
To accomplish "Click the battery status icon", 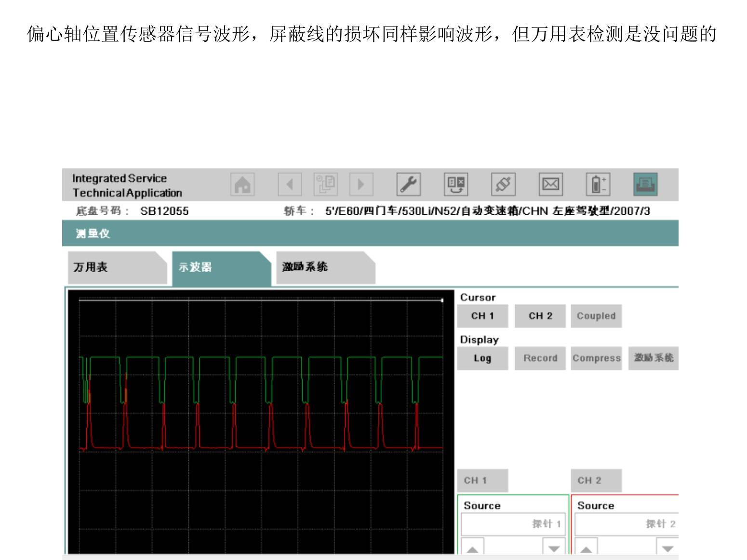I will point(598,184).
